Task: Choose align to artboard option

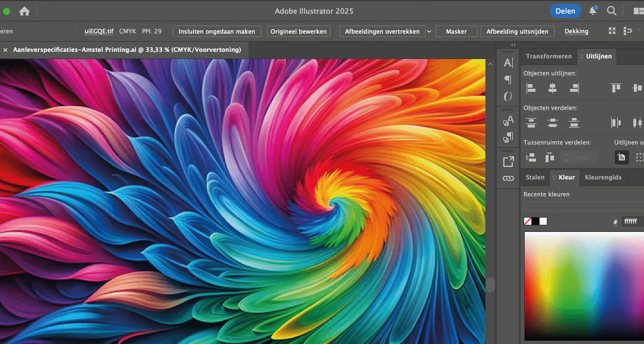Action: pos(621,157)
